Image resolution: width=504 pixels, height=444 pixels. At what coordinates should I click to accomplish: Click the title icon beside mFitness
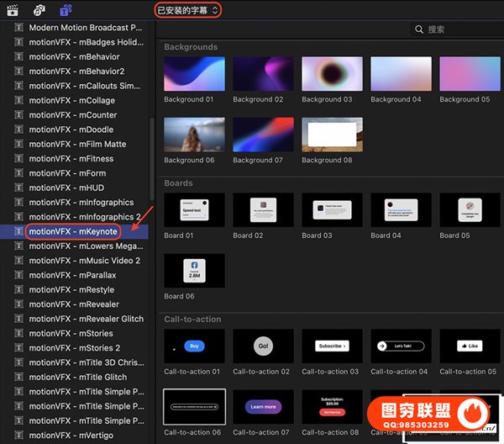19,159
